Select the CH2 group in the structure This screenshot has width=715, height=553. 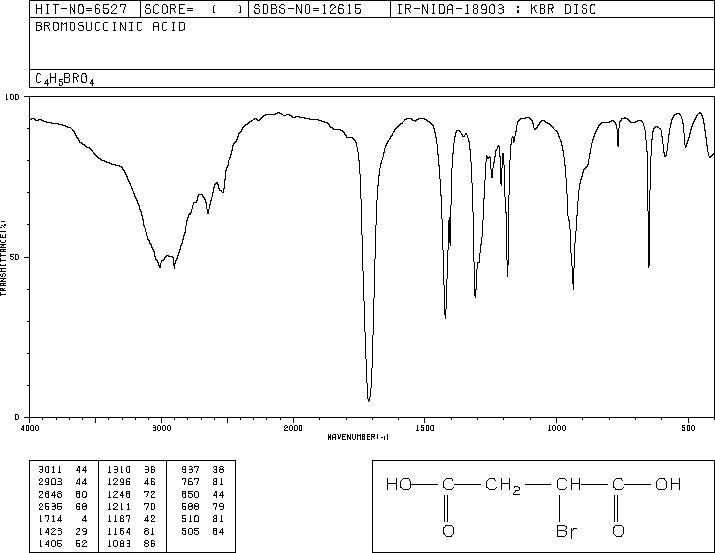coord(503,486)
